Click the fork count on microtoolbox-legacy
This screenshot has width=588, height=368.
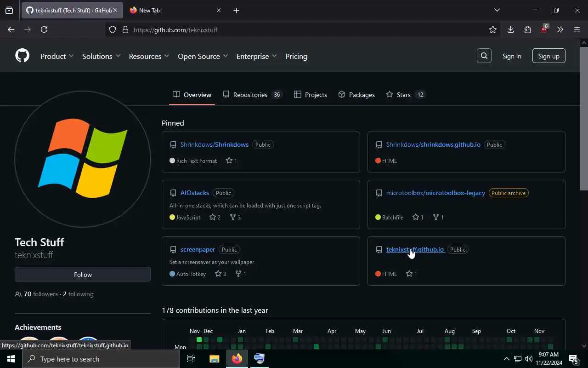[438, 217]
